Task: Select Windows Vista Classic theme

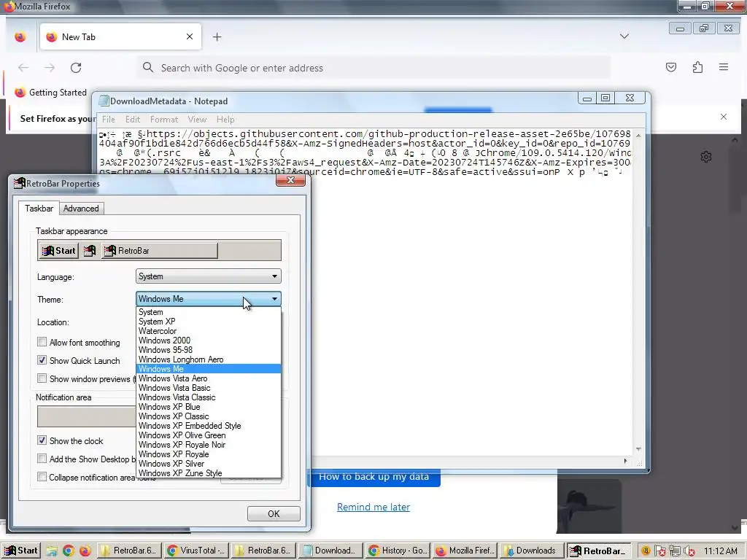Action: 208,397
